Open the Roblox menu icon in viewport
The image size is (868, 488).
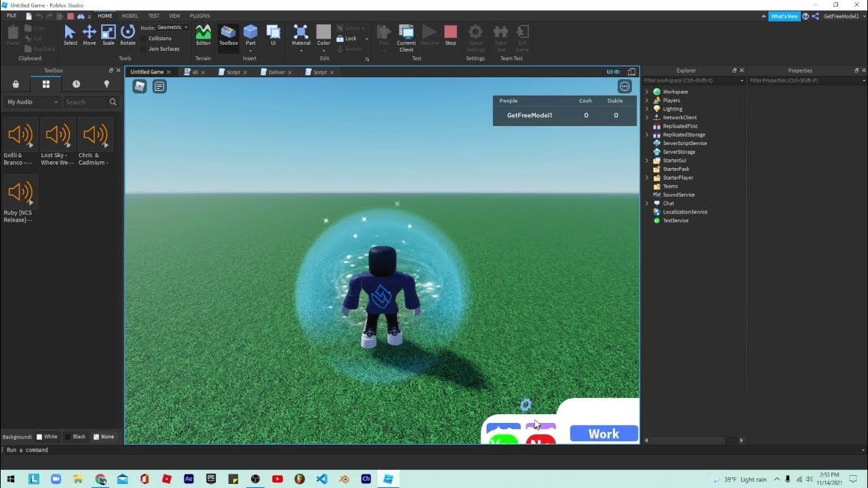coord(140,86)
